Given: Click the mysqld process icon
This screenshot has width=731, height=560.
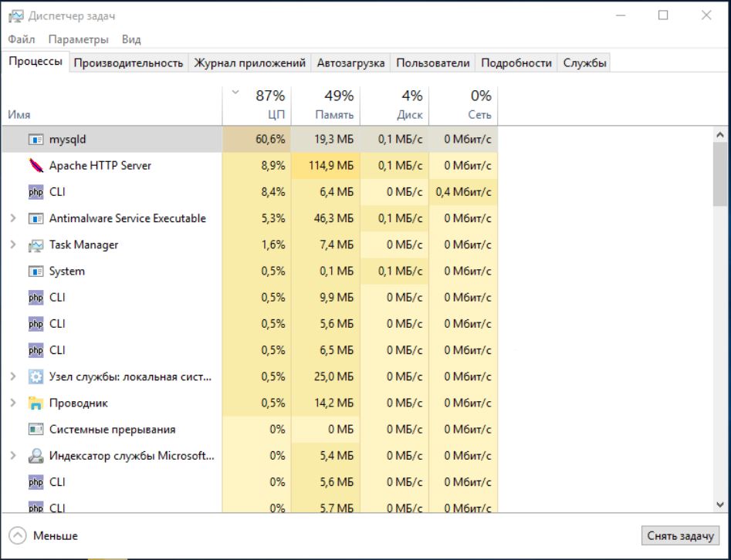Looking at the screenshot, I should coord(36,140).
